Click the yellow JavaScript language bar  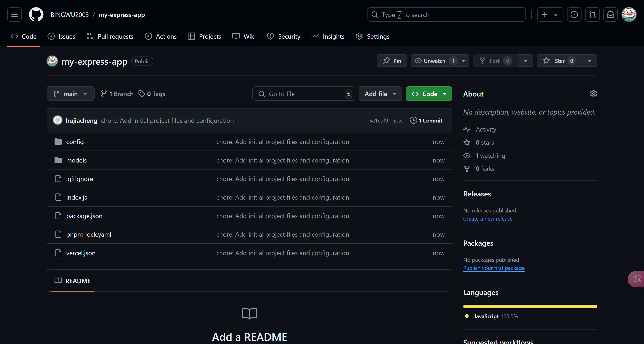pos(530,306)
